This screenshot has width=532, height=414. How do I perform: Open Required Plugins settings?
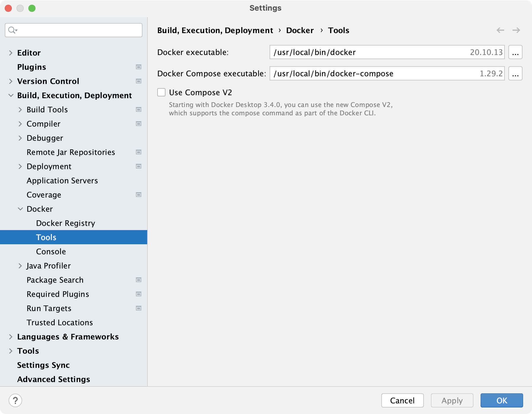click(x=58, y=294)
